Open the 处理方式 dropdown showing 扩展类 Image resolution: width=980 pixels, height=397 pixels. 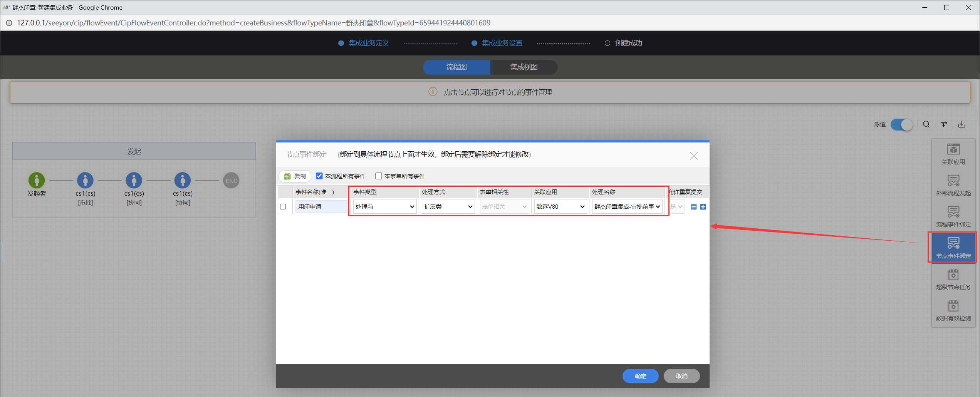(x=448, y=207)
